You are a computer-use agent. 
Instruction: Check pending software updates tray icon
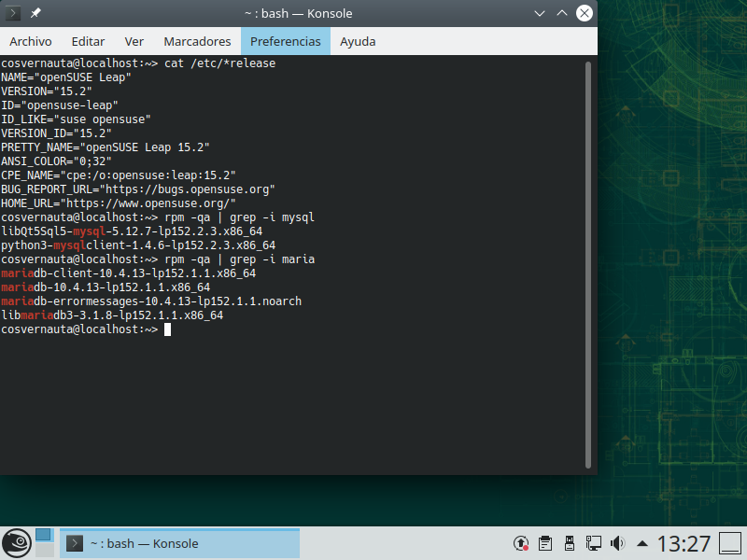520,543
